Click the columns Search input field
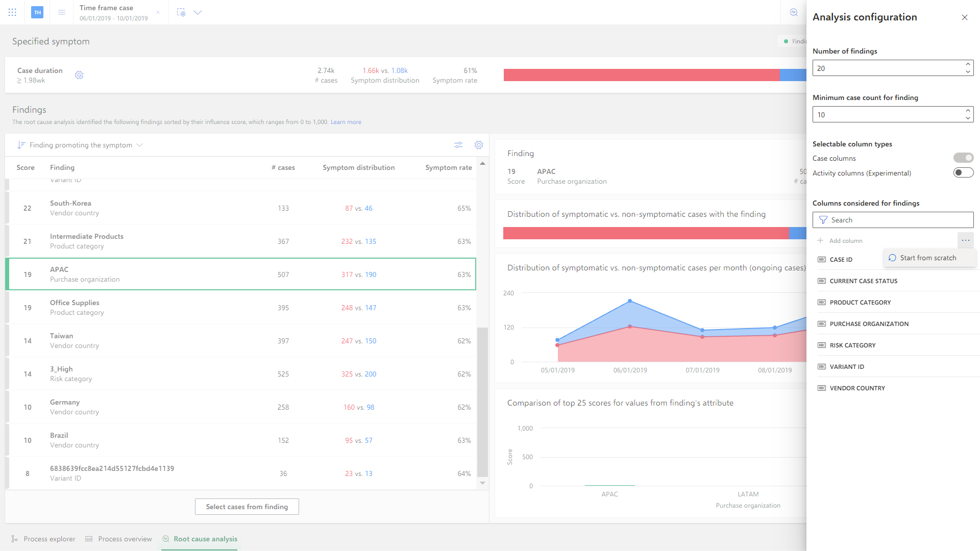The image size is (980, 551). click(x=893, y=220)
